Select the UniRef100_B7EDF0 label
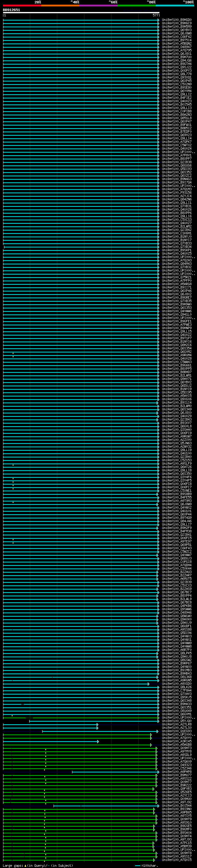 (177, 131)
